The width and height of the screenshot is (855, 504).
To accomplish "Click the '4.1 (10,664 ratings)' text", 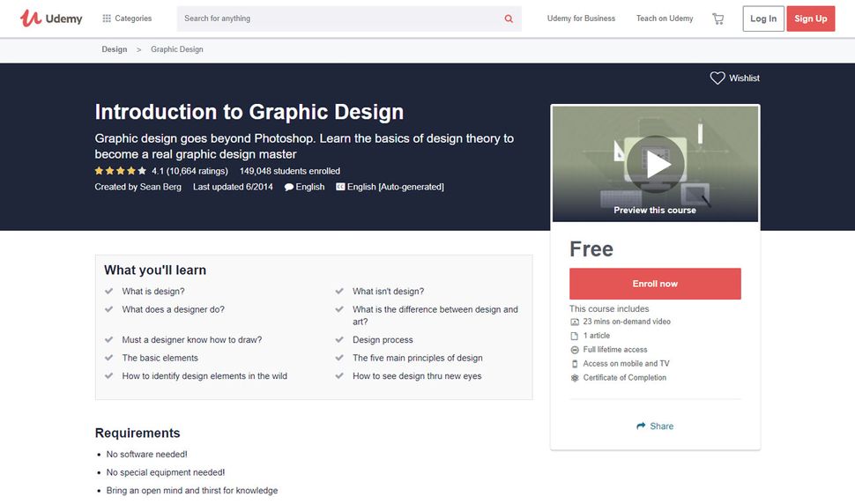I will point(190,171).
